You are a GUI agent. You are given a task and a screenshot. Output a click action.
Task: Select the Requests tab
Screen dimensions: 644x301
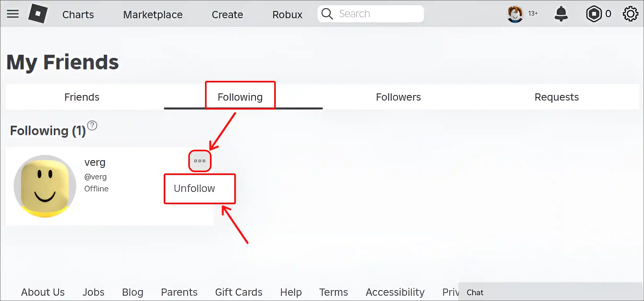click(557, 97)
